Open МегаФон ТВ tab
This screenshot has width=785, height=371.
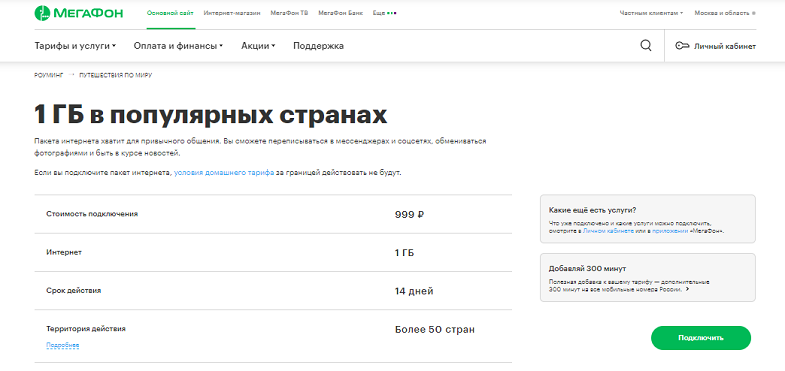point(289,13)
